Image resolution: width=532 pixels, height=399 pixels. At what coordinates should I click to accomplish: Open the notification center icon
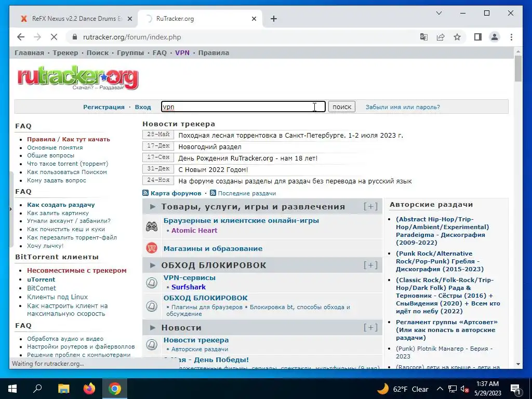tap(515, 389)
